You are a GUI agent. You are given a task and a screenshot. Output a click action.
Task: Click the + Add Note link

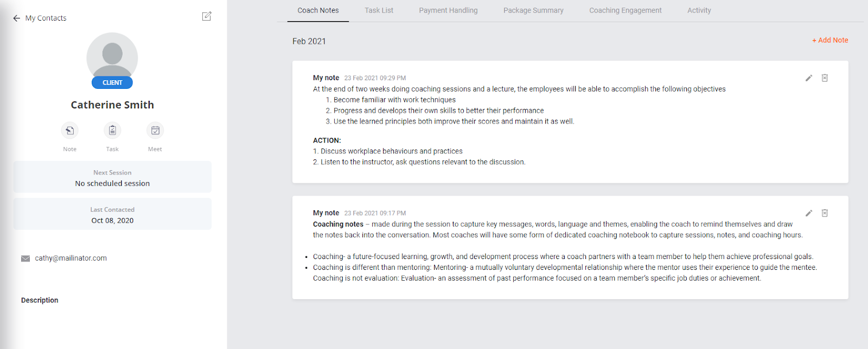pos(830,40)
